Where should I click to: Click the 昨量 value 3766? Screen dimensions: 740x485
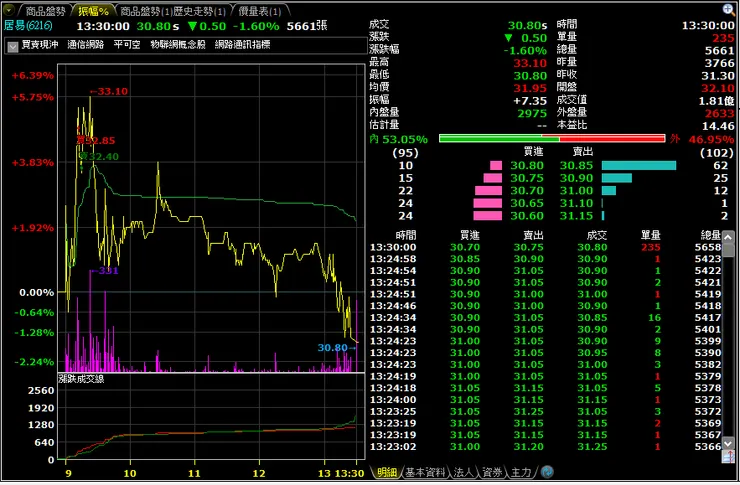pyautogui.click(x=719, y=63)
